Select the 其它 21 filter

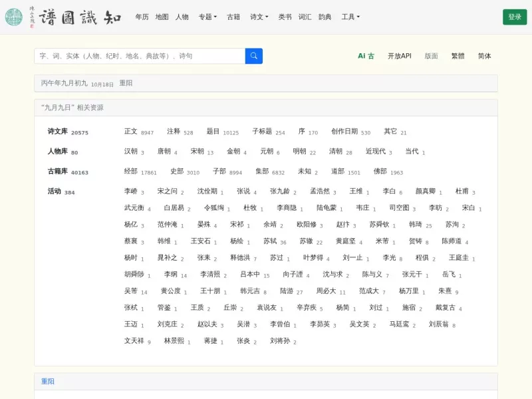[395, 132]
